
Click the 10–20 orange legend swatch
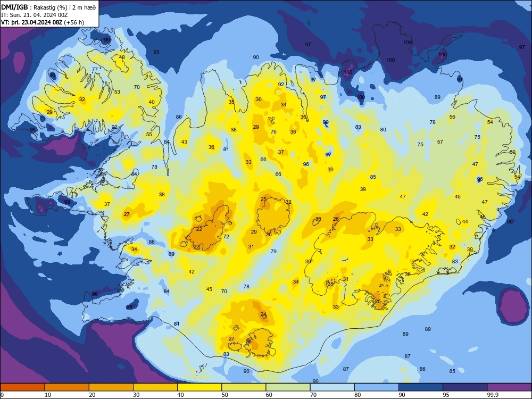point(67,387)
